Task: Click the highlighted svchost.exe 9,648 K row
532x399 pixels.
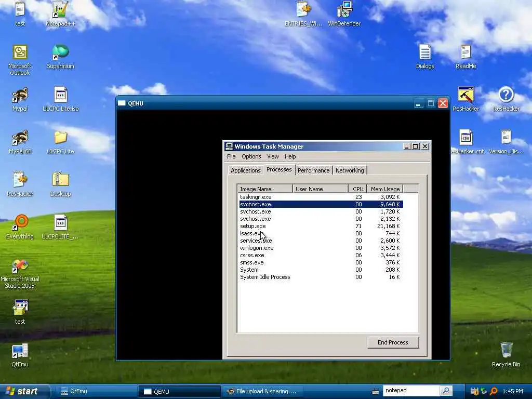Action: click(321, 204)
